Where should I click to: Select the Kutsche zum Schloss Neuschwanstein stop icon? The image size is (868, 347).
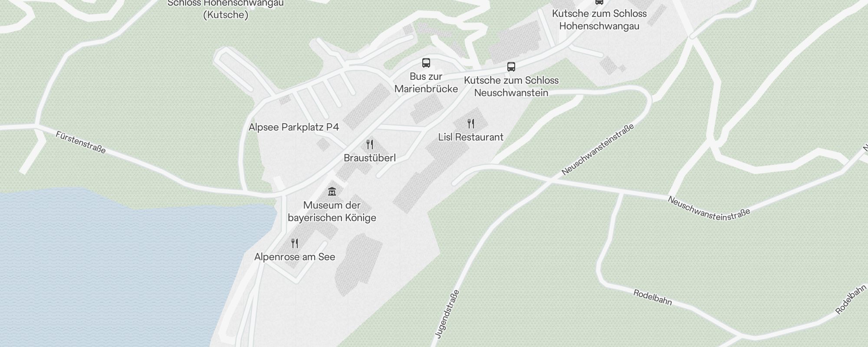point(511,67)
